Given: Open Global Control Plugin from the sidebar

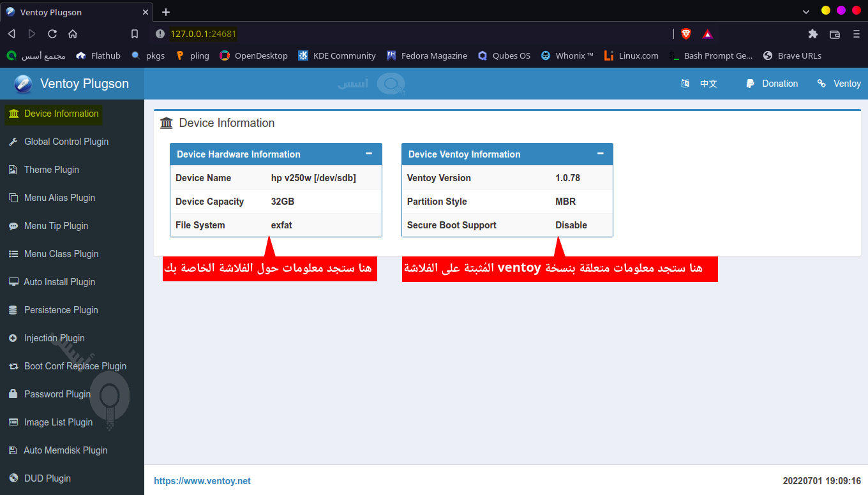Looking at the screenshot, I should click(66, 142).
